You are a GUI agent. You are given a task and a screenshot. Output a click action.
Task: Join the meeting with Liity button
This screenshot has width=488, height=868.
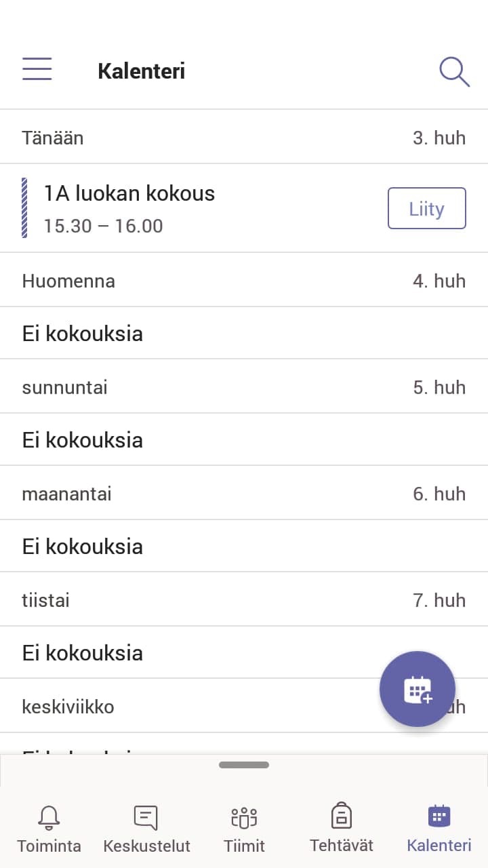click(426, 208)
